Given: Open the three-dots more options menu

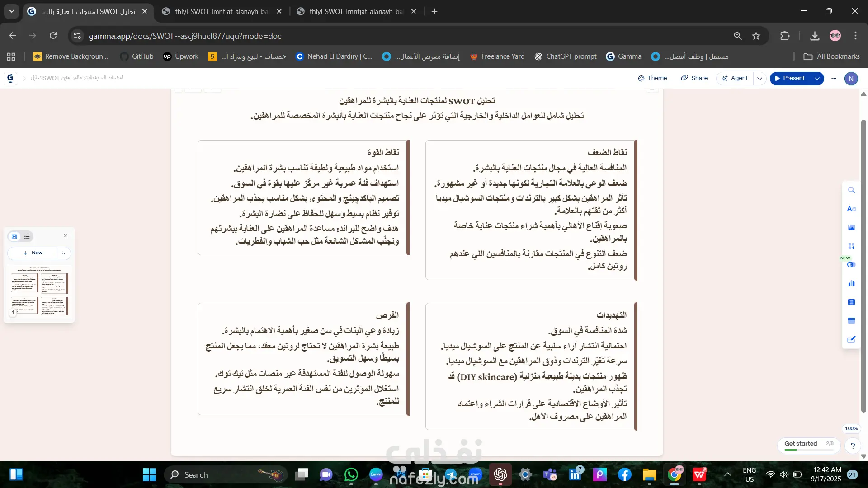Looking at the screenshot, I should click(834, 78).
